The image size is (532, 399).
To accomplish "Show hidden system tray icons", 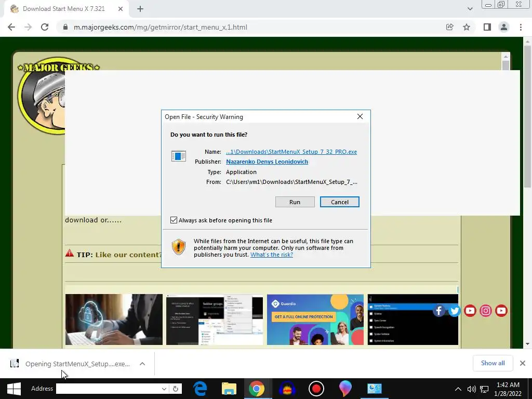I will 458,389.
